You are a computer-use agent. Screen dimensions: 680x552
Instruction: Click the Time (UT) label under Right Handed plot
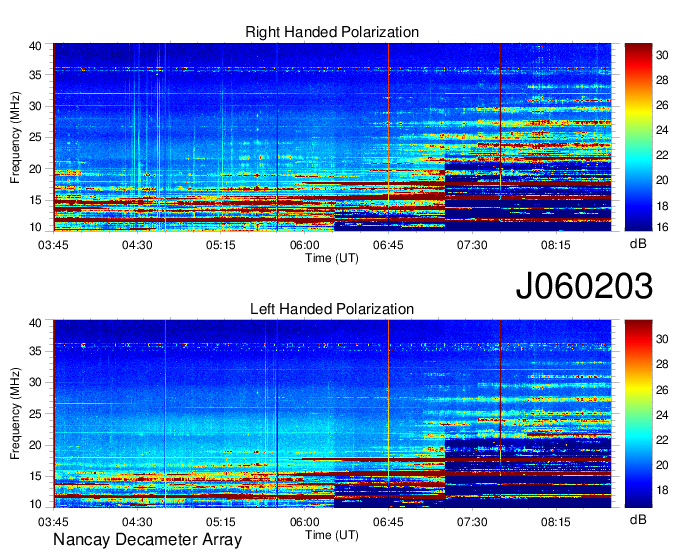(332, 258)
